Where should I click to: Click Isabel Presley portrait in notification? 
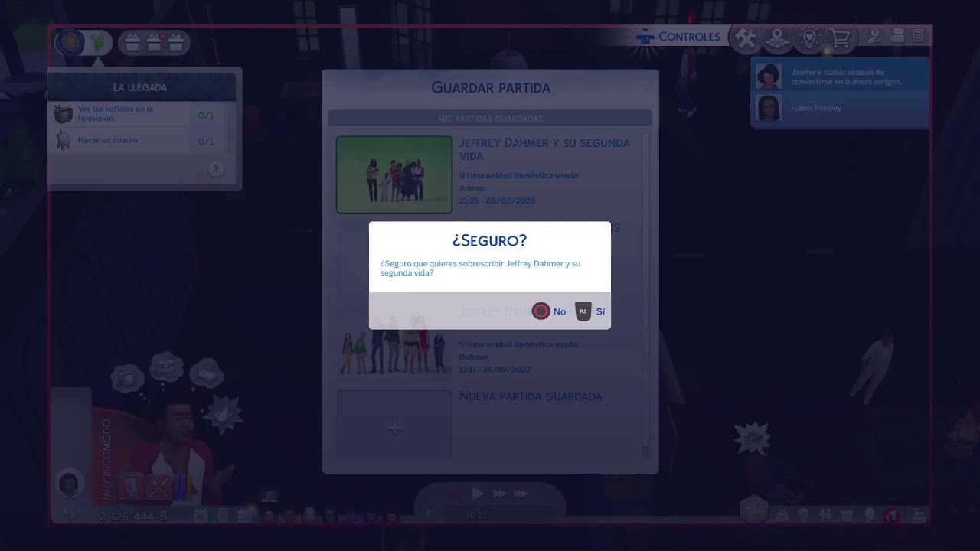(769, 108)
